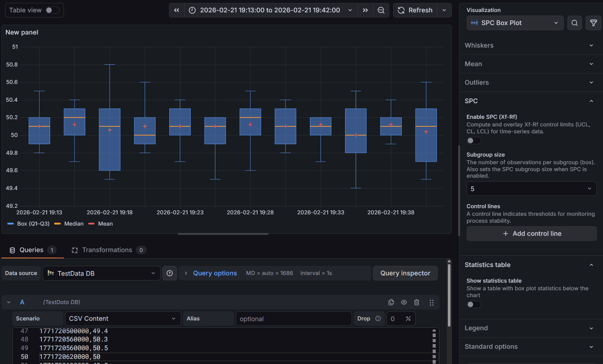Open the Scenario CSV Content dropdown
Screen dimensions: 603x364
[x=122, y=319]
